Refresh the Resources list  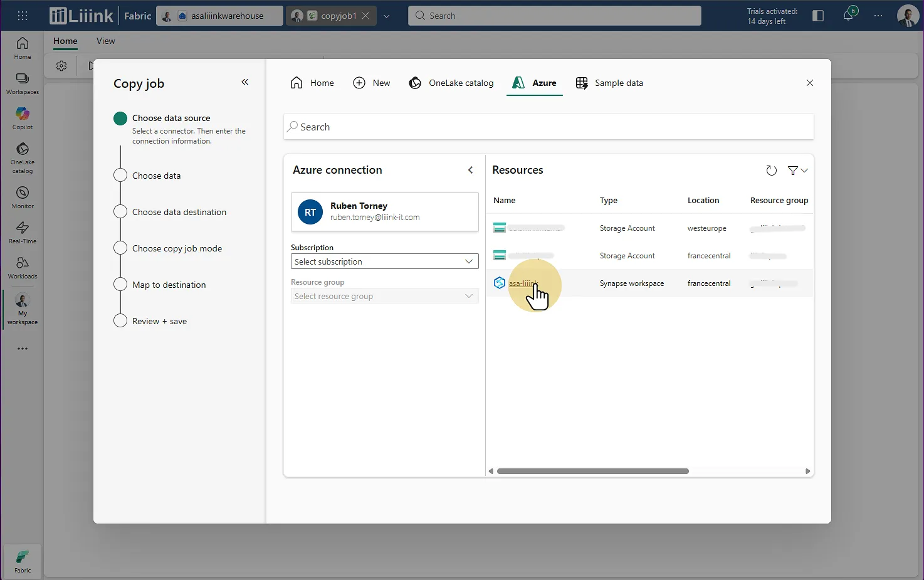[x=771, y=171]
